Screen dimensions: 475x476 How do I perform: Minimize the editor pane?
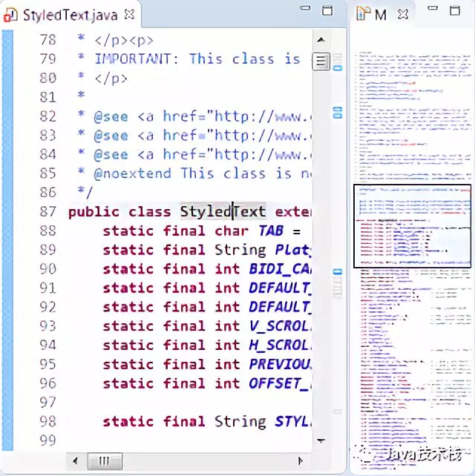tap(305, 8)
